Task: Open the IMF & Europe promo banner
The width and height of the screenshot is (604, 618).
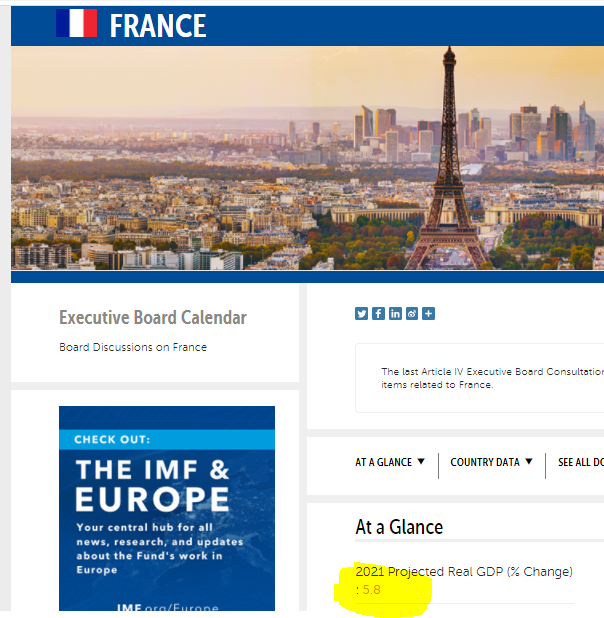Action: pyautogui.click(x=167, y=508)
